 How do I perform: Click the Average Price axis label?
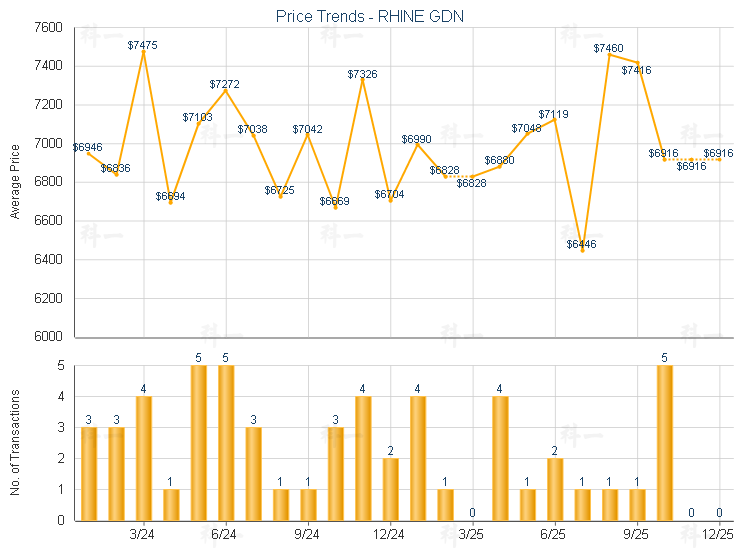(15, 182)
